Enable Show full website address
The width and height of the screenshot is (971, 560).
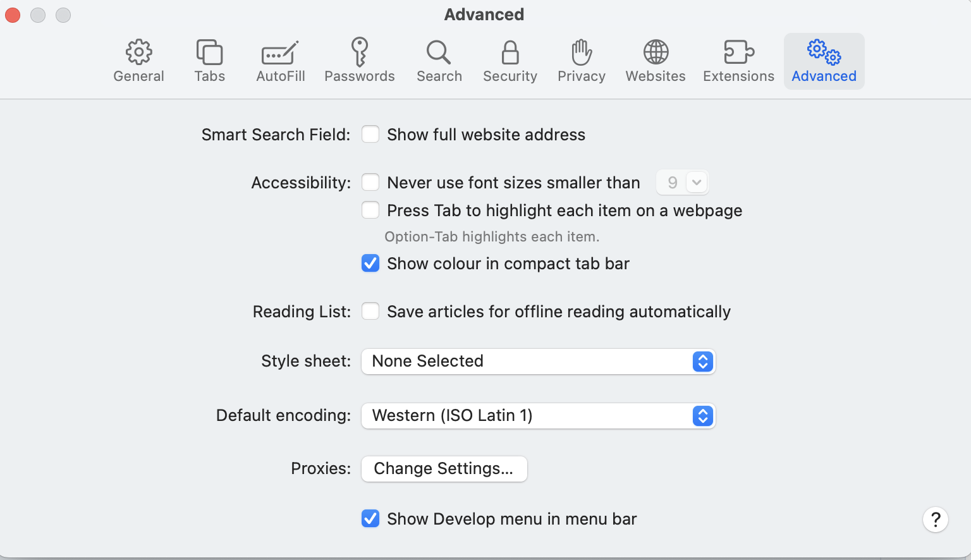[x=370, y=134]
